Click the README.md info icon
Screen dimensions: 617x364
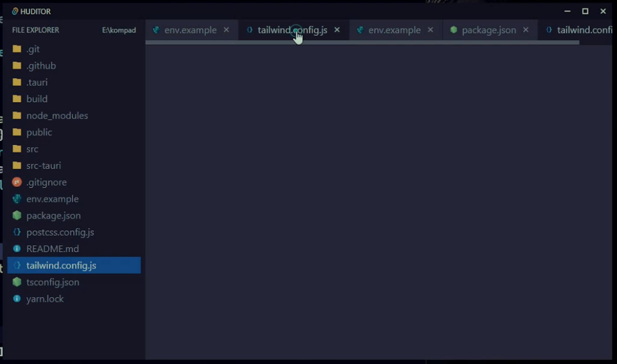coord(17,249)
